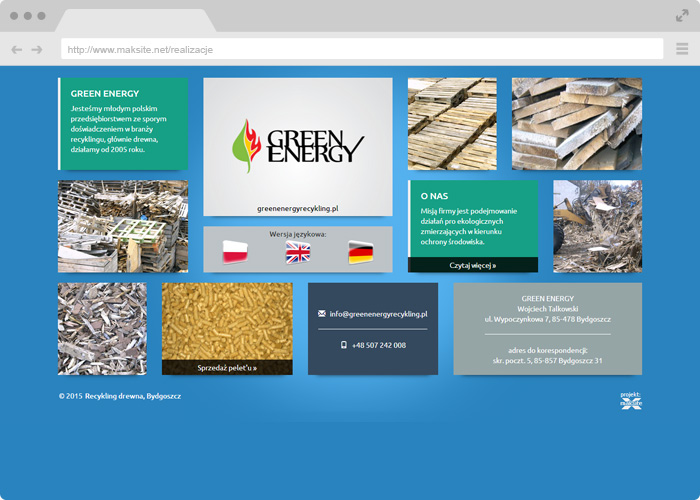The image size is (700, 500).
Task: Open the broken pallets heap photo
Action: point(123,226)
